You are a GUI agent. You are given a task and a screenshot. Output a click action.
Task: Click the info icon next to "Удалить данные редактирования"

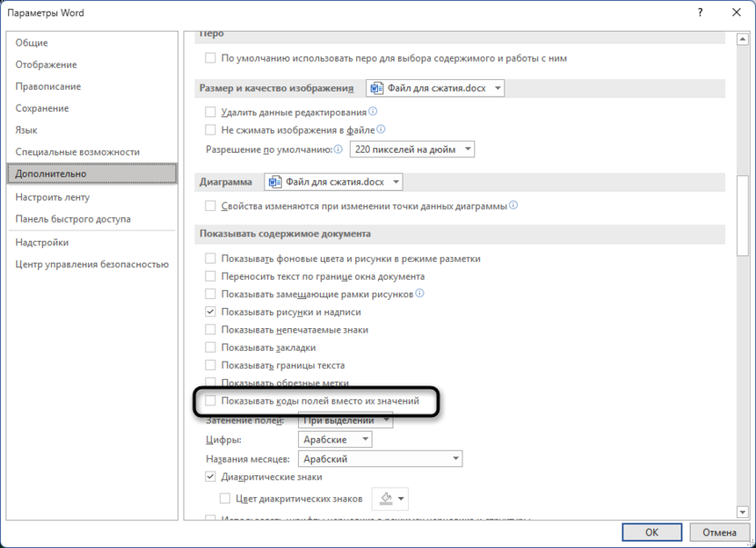(372, 113)
